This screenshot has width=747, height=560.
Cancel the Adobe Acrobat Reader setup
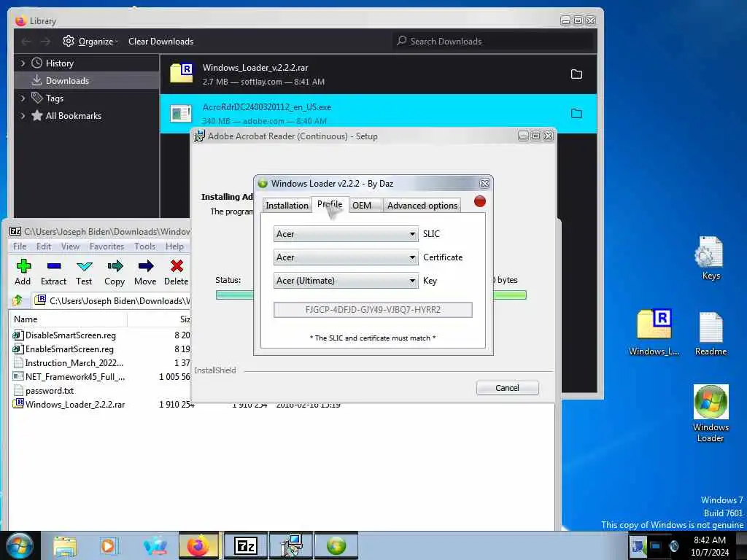click(508, 388)
